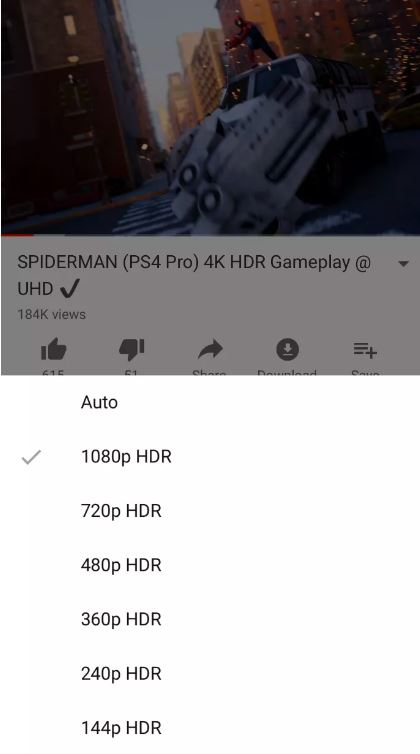The image size is (420, 754).
Task: Tap the Share arrow icon
Action: pyautogui.click(x=210, y=350)
